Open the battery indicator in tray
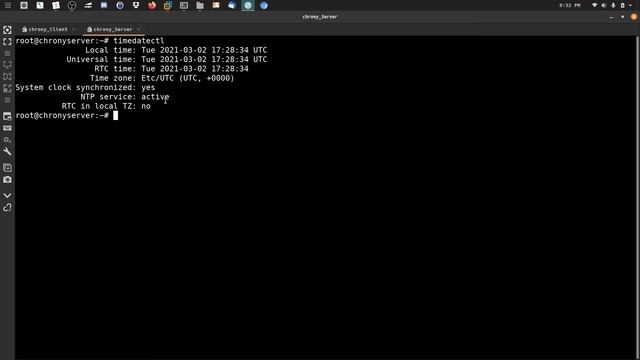 [x=622, y=5]
